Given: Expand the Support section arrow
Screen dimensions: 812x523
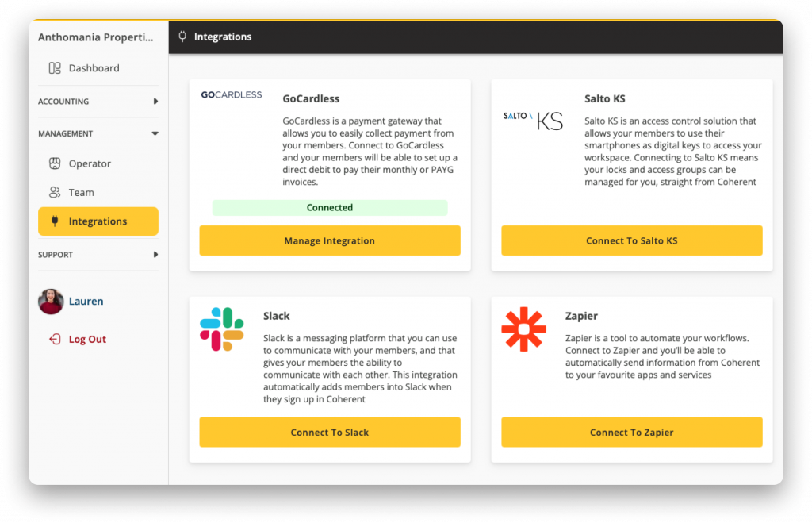Looking at the screenshot, I should click(x=155, y=255).
